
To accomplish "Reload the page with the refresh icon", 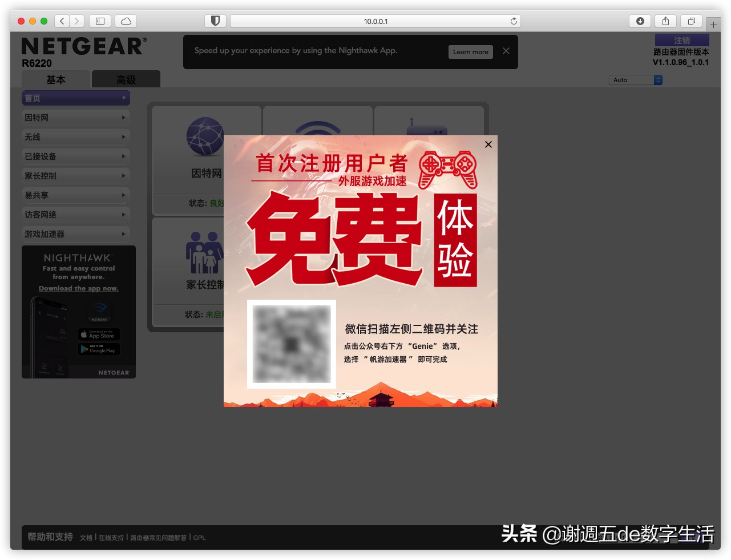I will [x=513, y=21].
